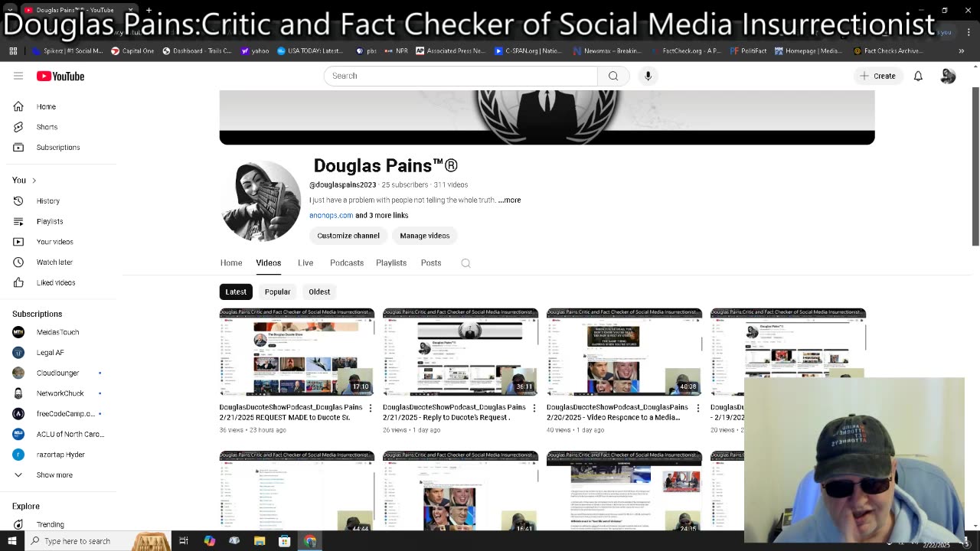The height and width of the screenshot is (551, 980).
Task: Click Manage videos button
Action: click(x=424, y=236)
